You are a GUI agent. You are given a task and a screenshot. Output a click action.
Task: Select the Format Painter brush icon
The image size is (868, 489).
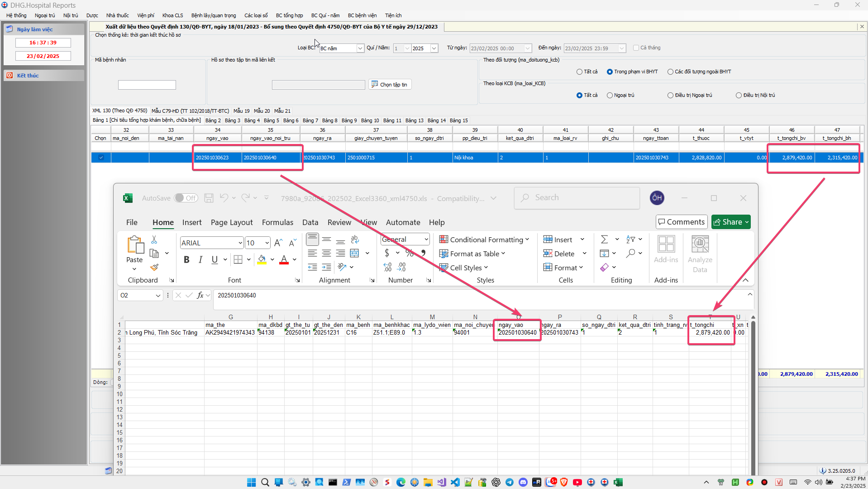coord(154,268)
